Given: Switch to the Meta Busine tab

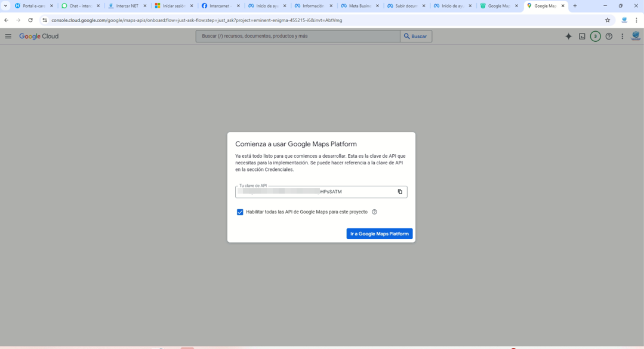Looking at the screenshot, I should coord(360,6).
